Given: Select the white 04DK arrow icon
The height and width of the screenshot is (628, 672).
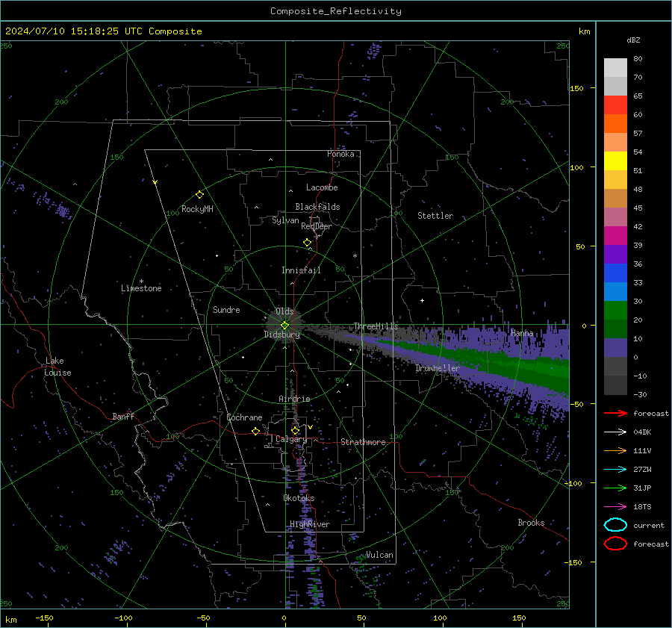Looking at the screenshot, I should tap(615, 432).
